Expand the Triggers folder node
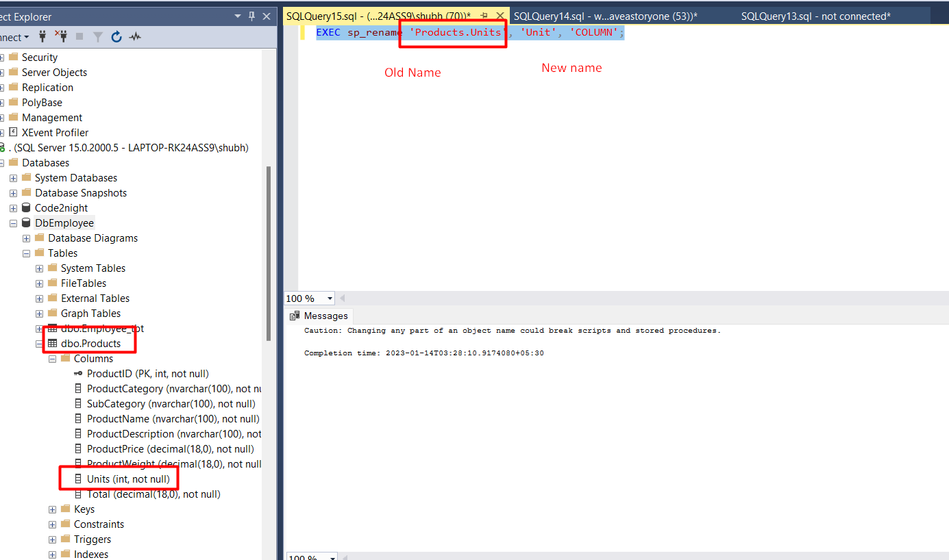949x560 pixels. point(52,539)
